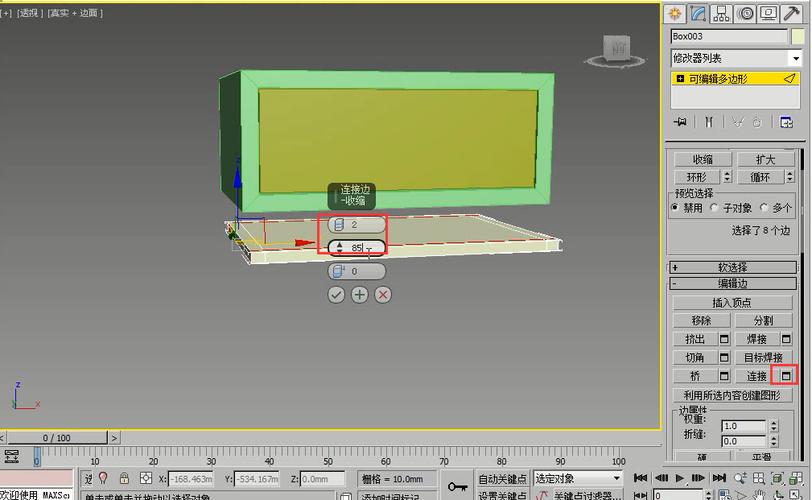The image size is (812, 500).
Task: Click Zoom Extents All Selected tool
Action: pyautogui.click(x=795, y=478)
